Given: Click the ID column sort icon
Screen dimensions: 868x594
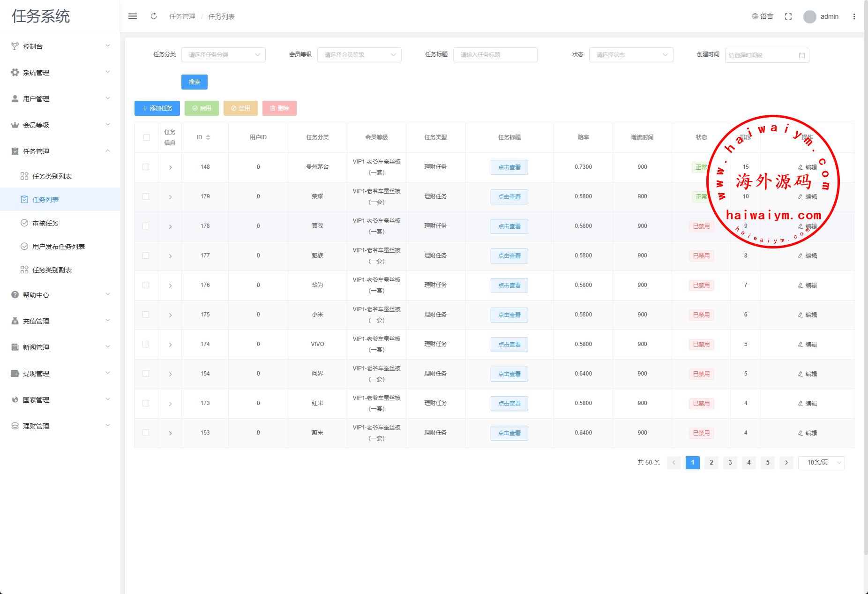Looking at the screenshot, I should pos(208,137).
